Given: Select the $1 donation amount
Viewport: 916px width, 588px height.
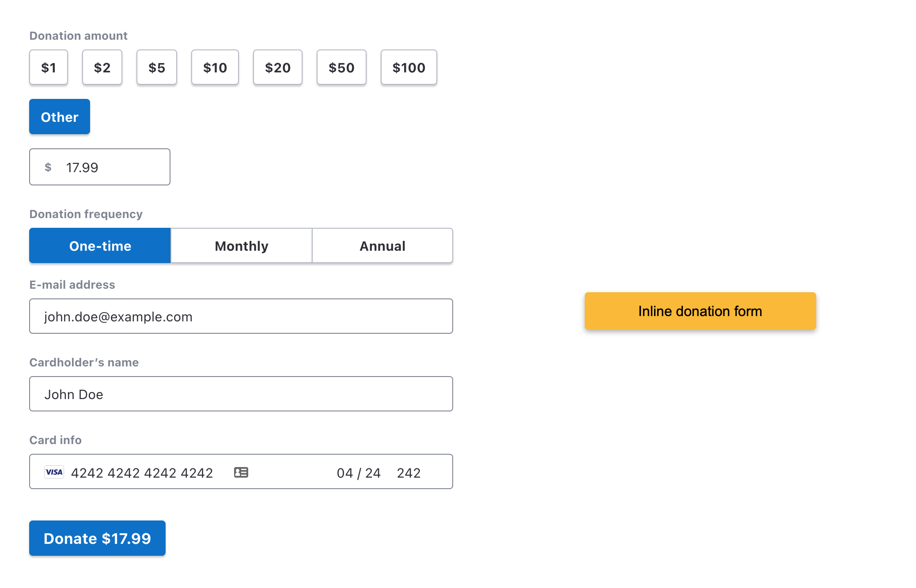Looking at the screenshot, I should click(x=49, y=68).
